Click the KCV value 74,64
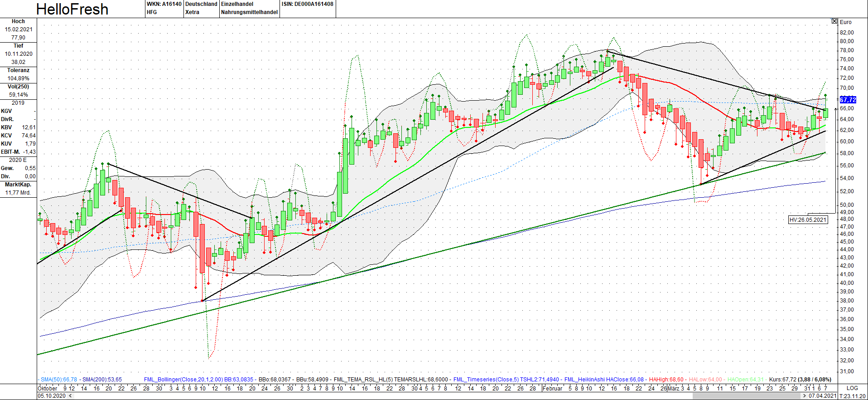The height and width of the screenshot is (400, 868). (29, 136)
